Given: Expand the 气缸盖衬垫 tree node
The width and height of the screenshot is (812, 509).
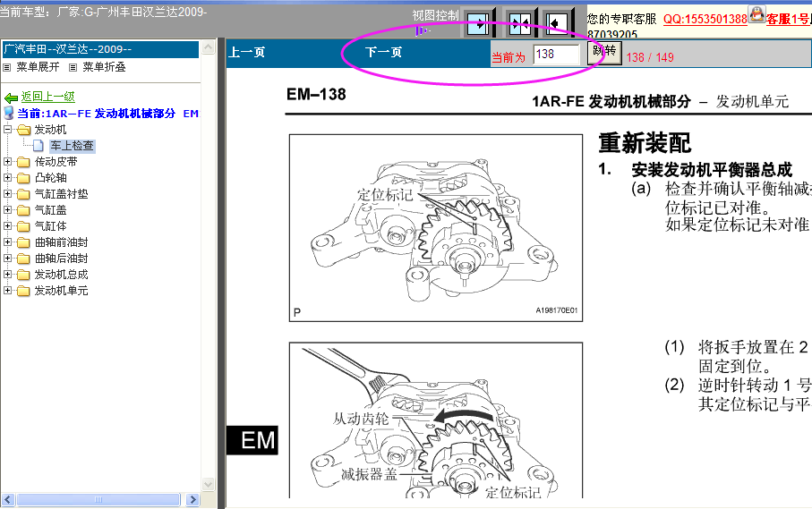Looking at the screenshot, I should 7,193.
